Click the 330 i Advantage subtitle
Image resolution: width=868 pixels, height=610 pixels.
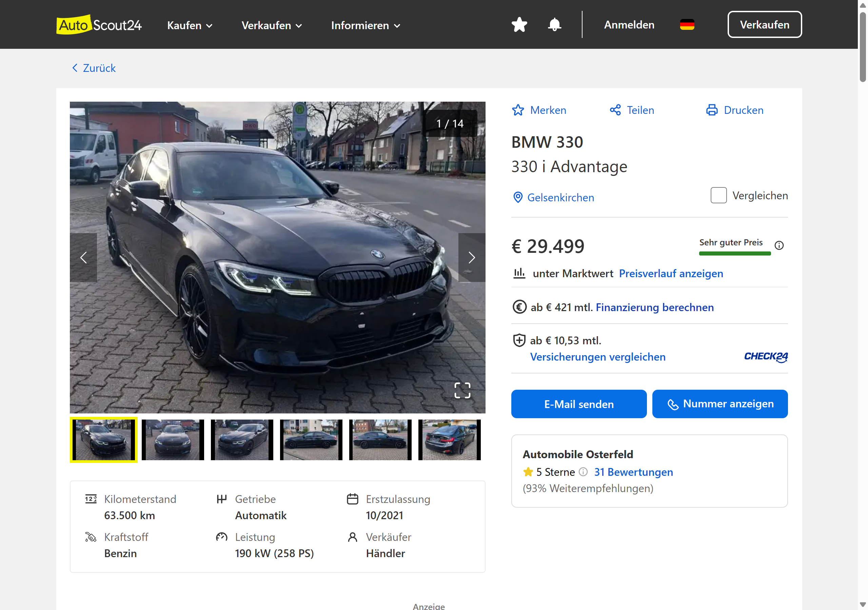[x=569, y=167]
